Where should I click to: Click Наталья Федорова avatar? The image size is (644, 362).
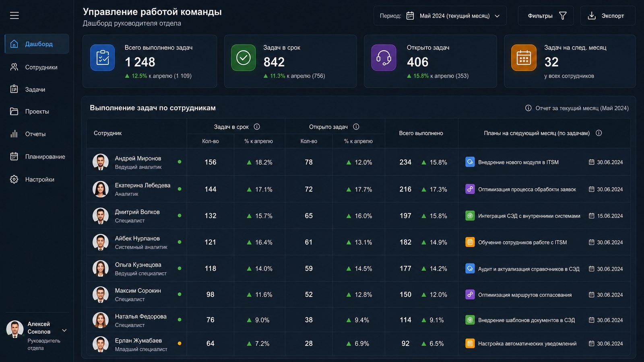101,320
